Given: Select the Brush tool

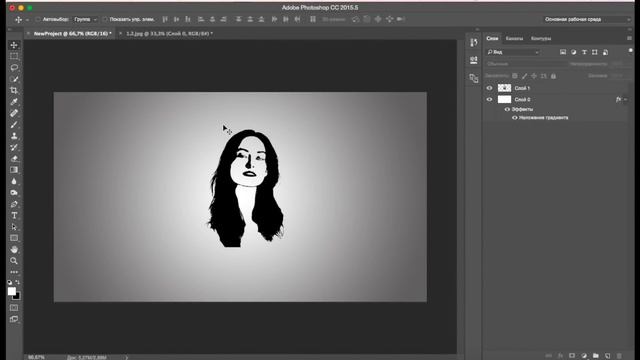Looking at the screenshot, I should 14,124.
